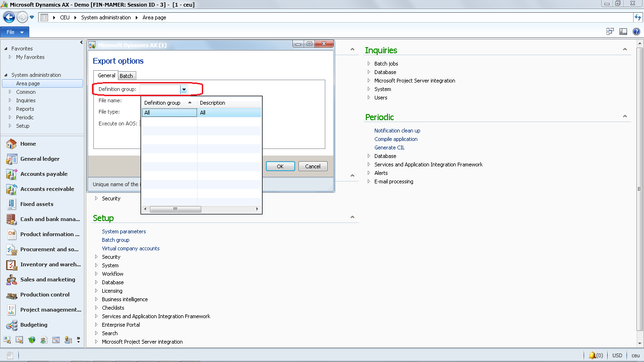
Task: Expand Users under Inquiries
Action: 369,98
